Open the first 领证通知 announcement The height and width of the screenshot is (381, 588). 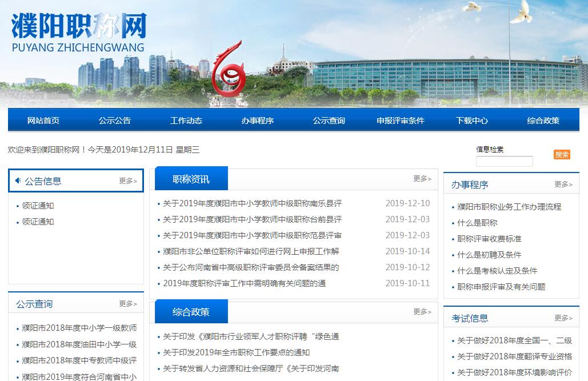(38, 206)
